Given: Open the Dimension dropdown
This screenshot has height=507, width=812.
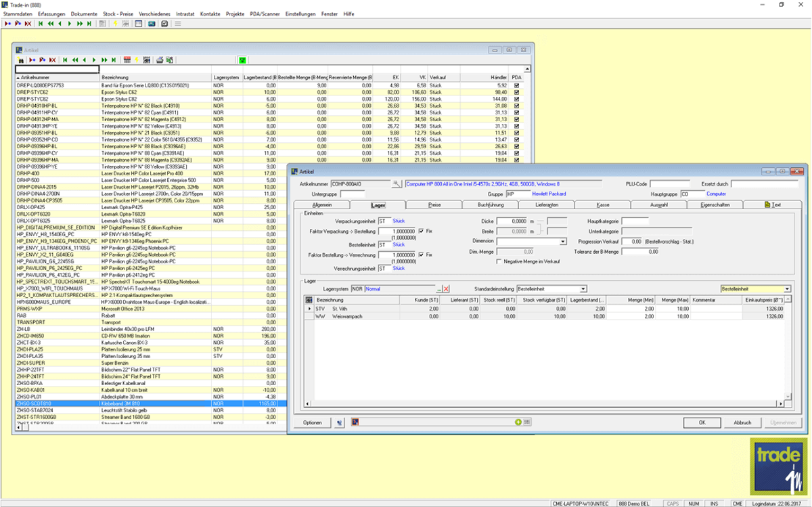Looking at the screenshot, I should click(x=563, y=241).
